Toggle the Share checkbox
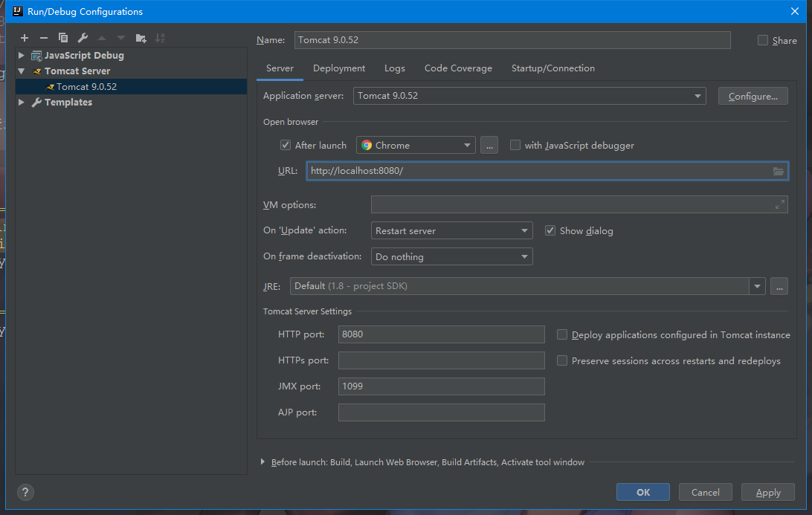This screenshot has height=515, width=812. [x=763, y=40]
